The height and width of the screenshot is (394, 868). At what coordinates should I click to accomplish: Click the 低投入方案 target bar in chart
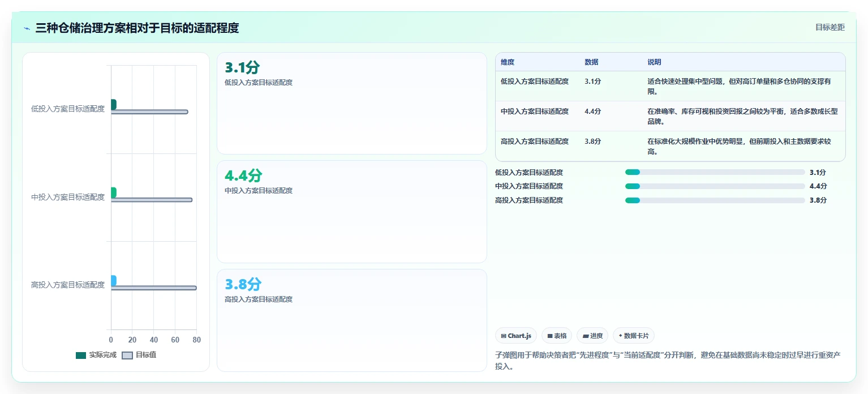[x=149, y=112]
